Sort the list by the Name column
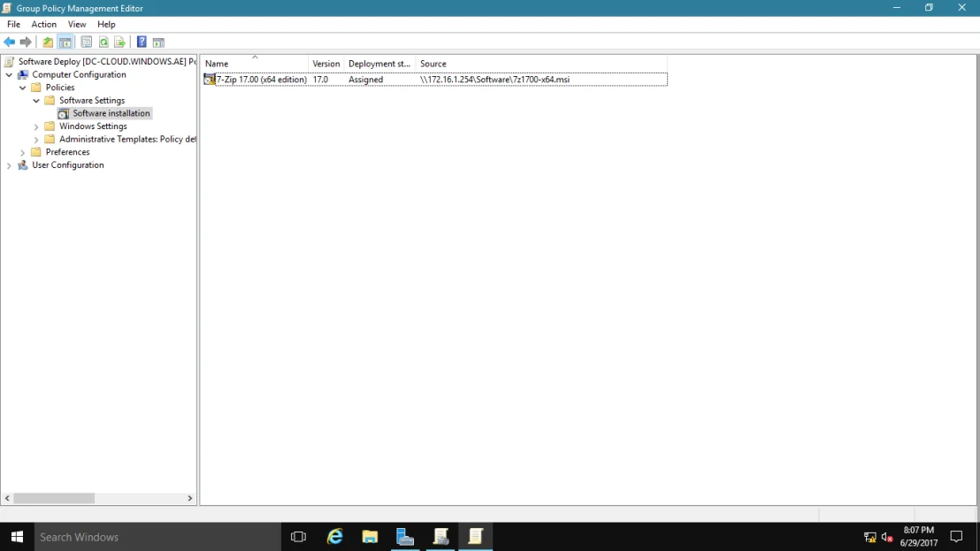 255,63
